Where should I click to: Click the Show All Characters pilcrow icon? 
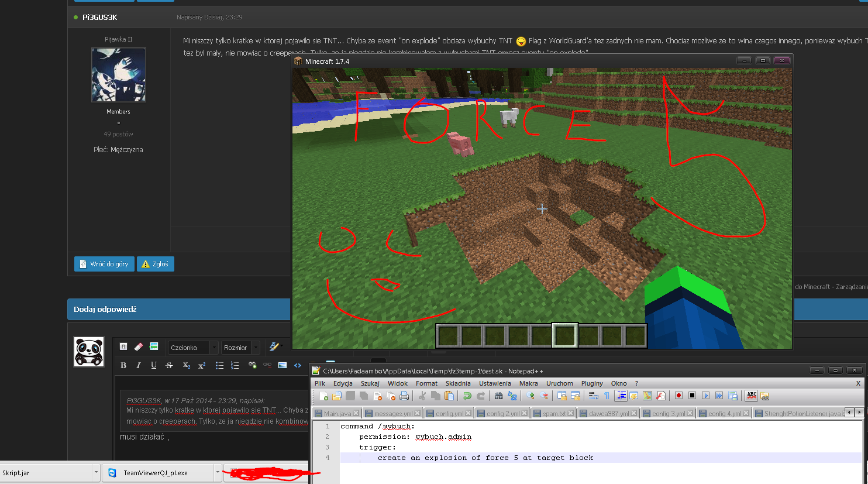pyautogui.click(x=607, y=396)
